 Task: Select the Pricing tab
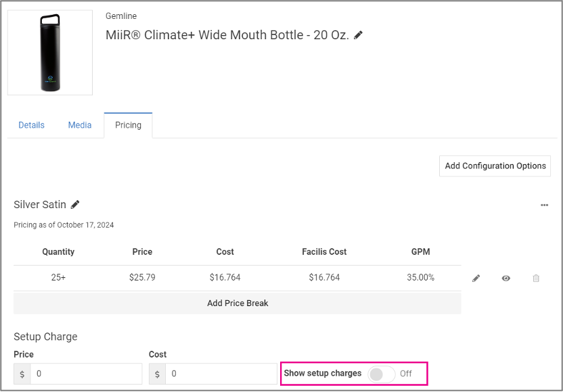(128, 125)
